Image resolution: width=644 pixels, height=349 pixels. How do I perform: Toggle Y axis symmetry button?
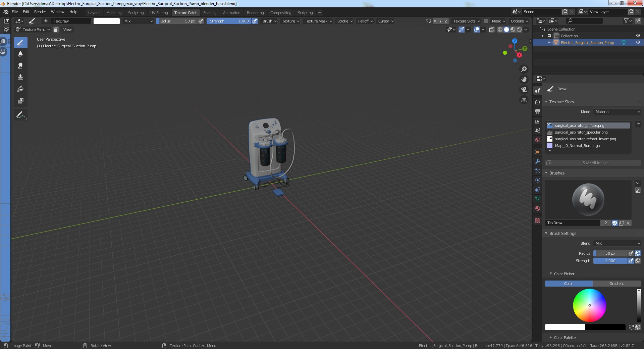[440, 21]
